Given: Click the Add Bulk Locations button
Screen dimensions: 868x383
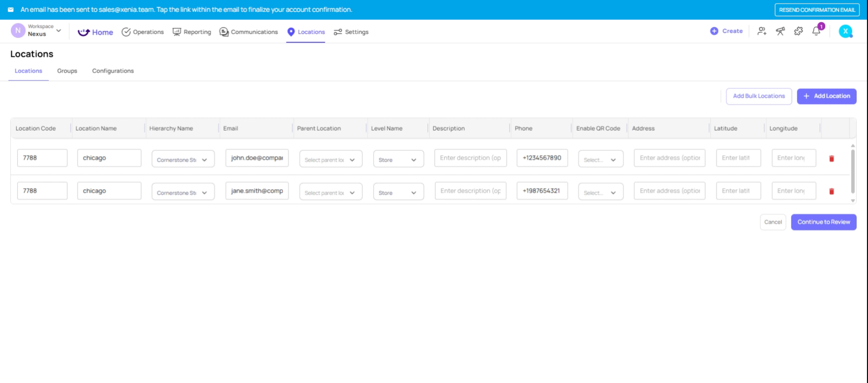Looking at the screenshot, I should 759,96.
